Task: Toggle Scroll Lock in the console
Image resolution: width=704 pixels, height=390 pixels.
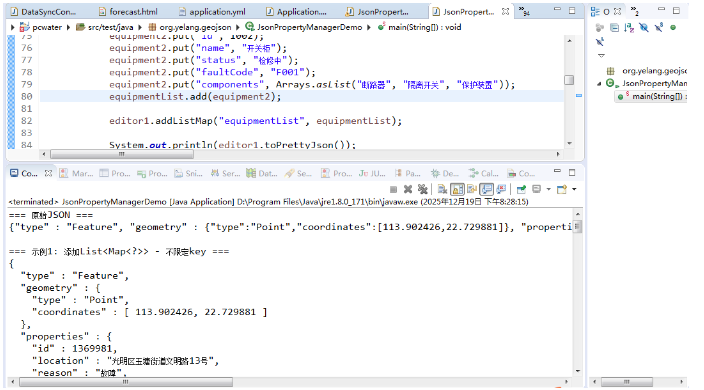Action: coord(457,189)
